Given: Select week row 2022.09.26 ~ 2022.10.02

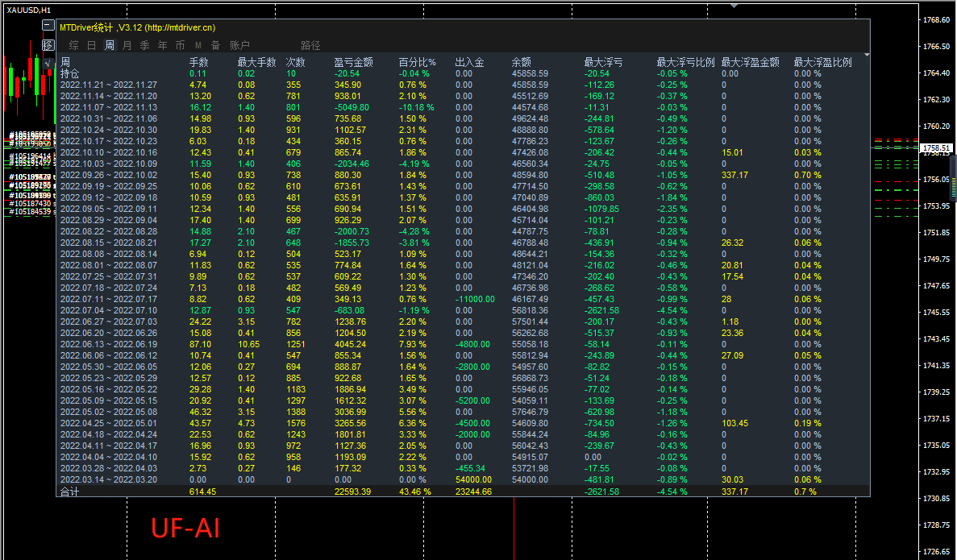Looking at the screenshot, I should click(109, 175).
